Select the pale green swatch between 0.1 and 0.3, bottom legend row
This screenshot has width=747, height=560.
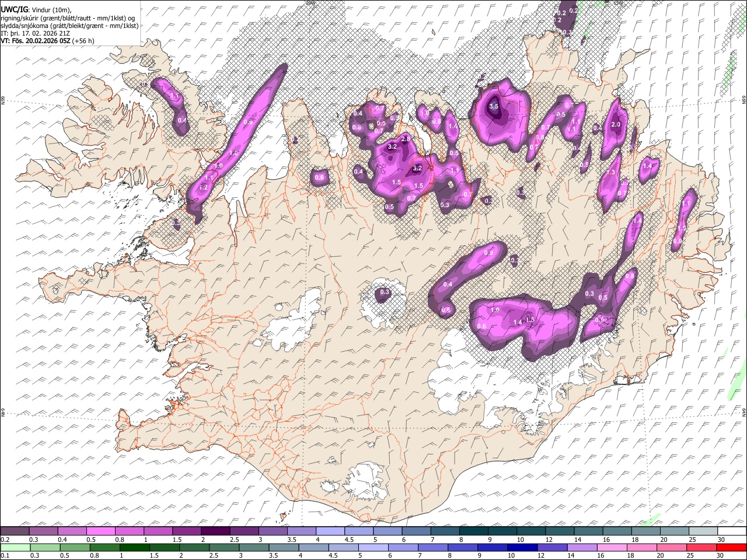15,547
